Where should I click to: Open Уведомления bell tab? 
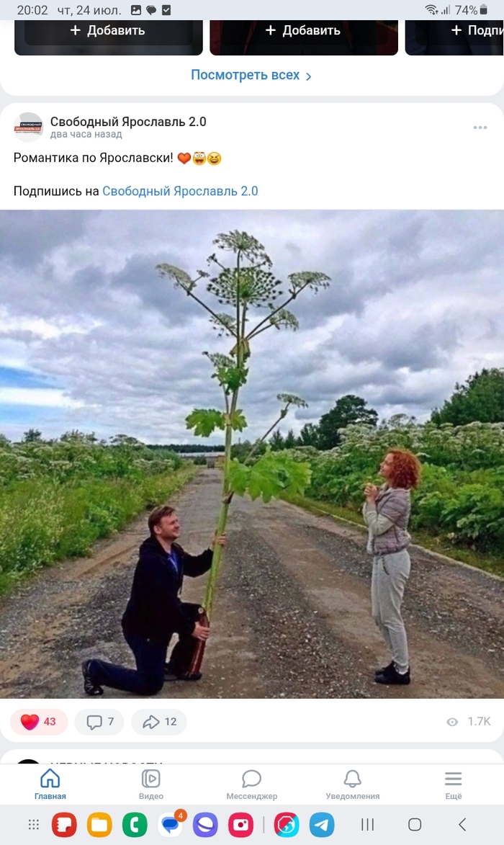point(352,784)
